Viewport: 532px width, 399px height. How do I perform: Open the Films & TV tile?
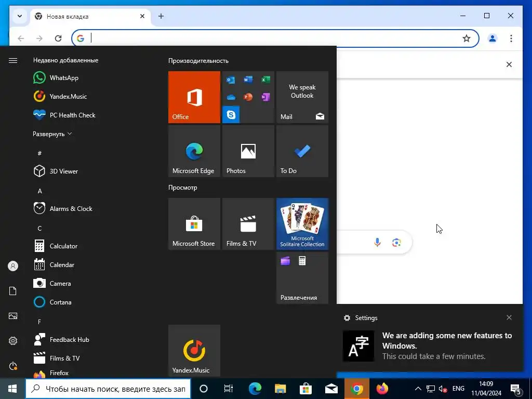click(x=248, y=224)
